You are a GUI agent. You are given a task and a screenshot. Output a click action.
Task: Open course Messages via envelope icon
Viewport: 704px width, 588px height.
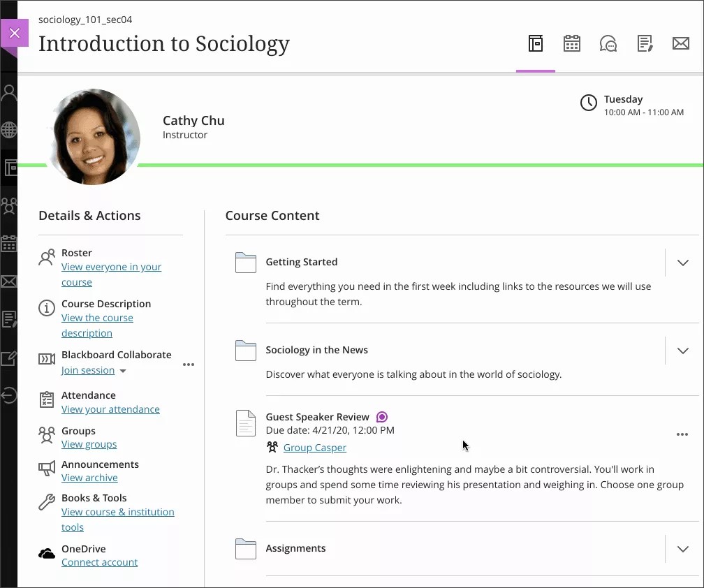681,43
